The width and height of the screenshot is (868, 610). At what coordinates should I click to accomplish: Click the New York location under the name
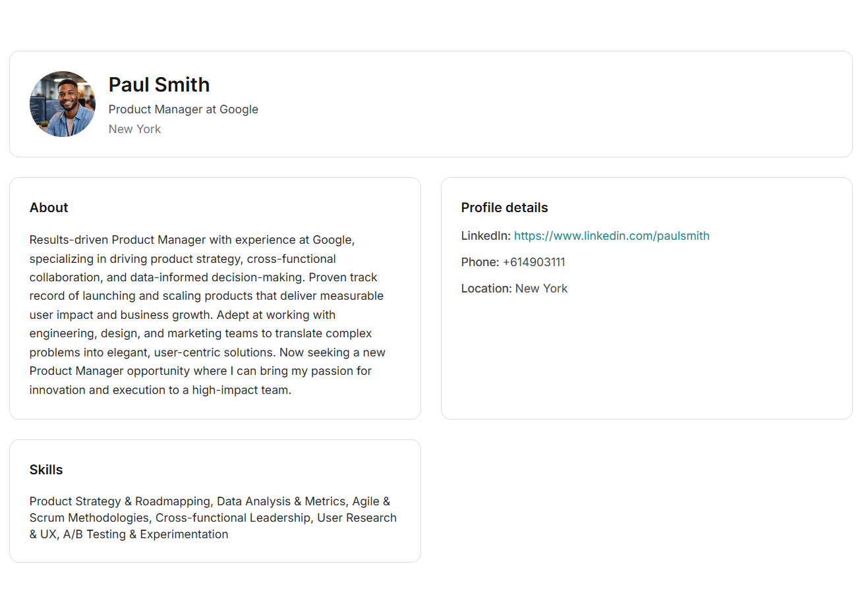tap(134, 129)
